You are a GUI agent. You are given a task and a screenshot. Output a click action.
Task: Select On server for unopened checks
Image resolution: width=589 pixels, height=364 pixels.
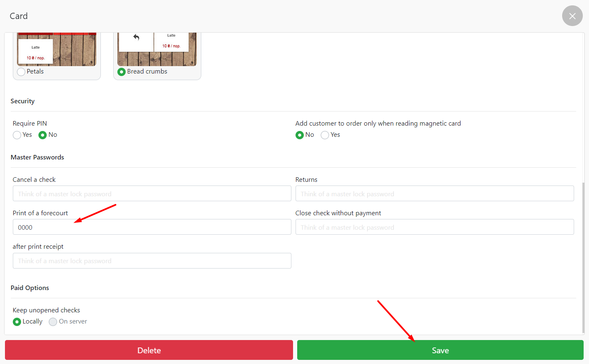[53, 322]
